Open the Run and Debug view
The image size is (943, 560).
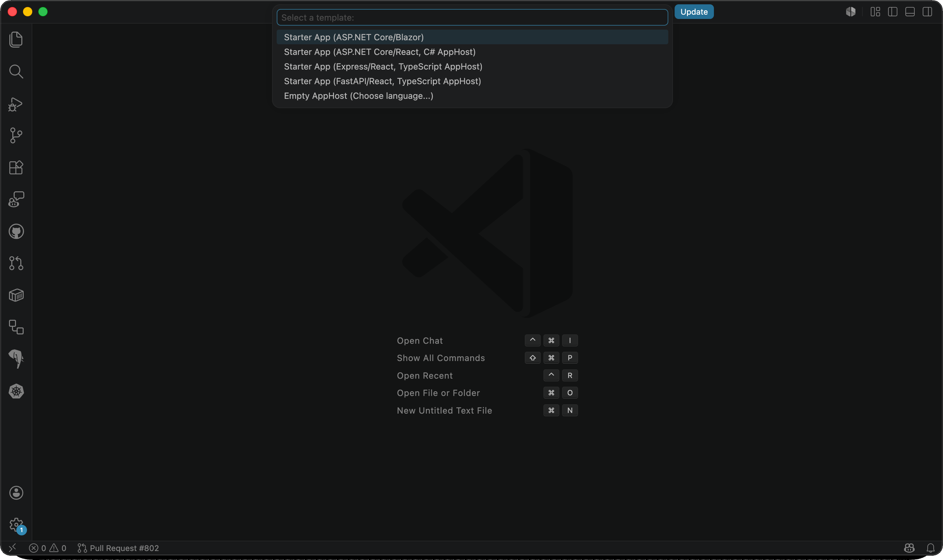(16, 104)
